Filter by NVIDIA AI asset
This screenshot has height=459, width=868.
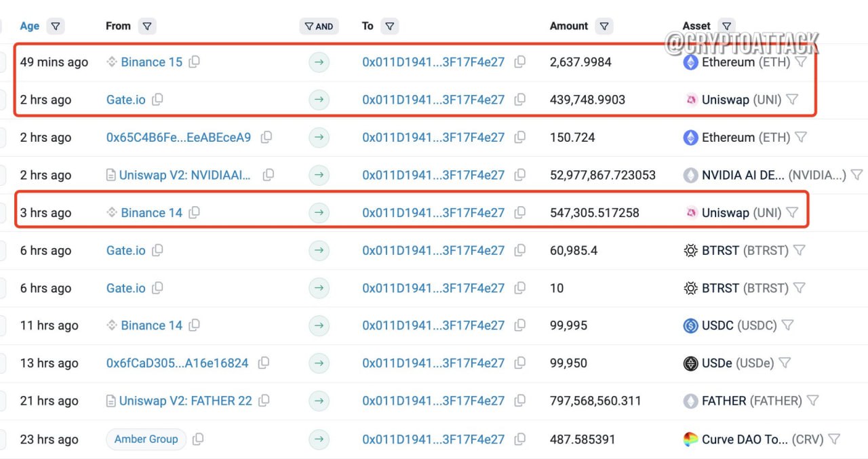tap(856, 175)
